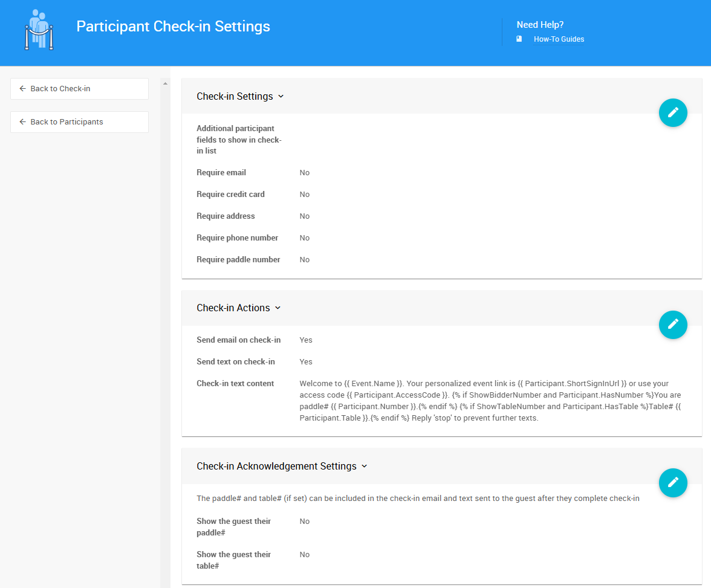This screenshot has width=711, height=588.
Task: Collapse the Check-in Settings chevron
Action: (x=281, y=97)
